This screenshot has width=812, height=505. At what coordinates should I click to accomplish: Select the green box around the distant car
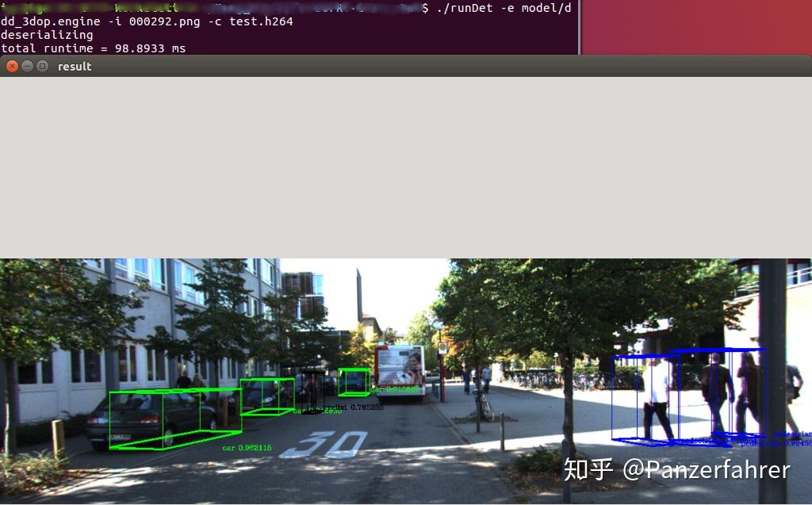point(354,383)
